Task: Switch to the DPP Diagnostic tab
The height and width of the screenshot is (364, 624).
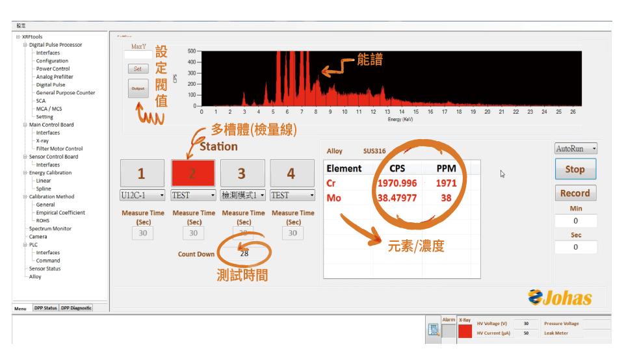Action: coord(76,308)
